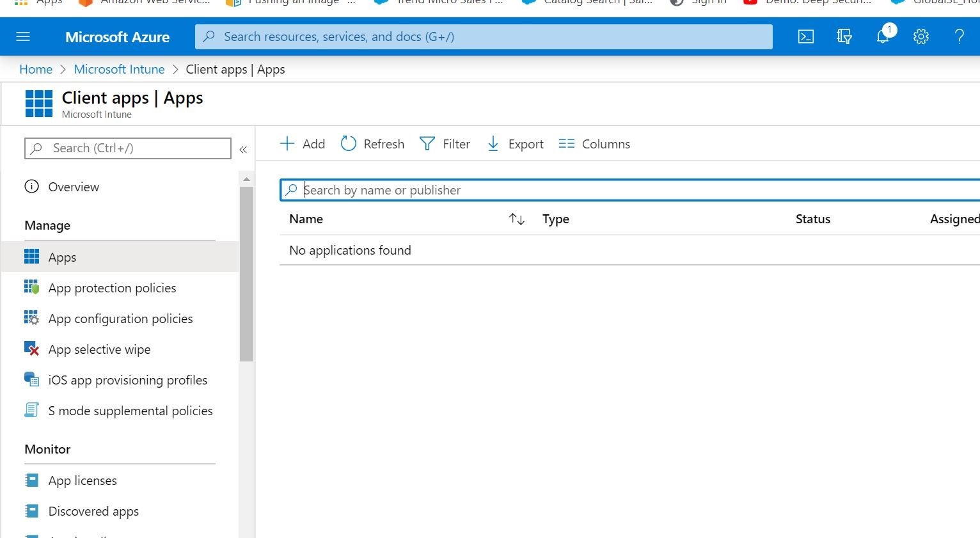Click the Discovered apps icon
Image resolution: width=980 pixels, height=538 pixels.
pyautogui.click(x=31, y=511)
